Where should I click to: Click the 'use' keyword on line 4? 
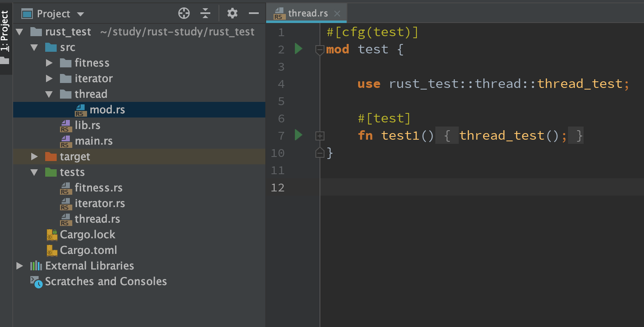[369, 84]
